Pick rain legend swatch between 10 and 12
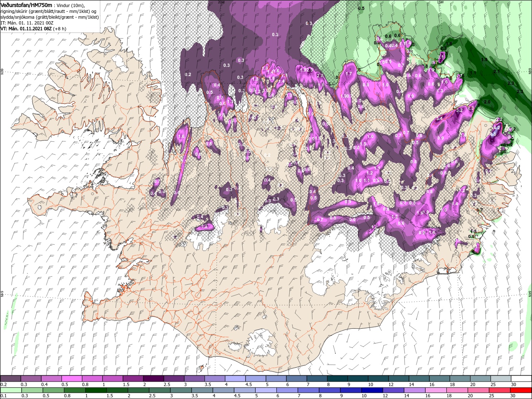Viewport: 532px width, 399px height. point(373,390)
